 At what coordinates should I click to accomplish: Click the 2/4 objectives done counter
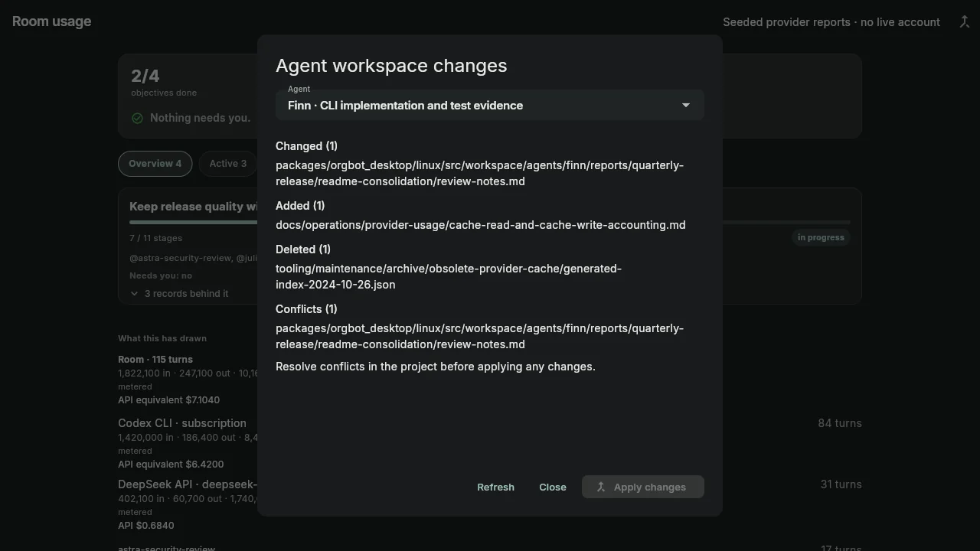point(164,82)
